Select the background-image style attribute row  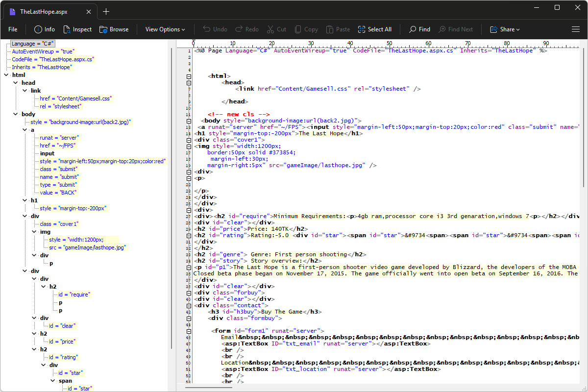click(81, 122)
